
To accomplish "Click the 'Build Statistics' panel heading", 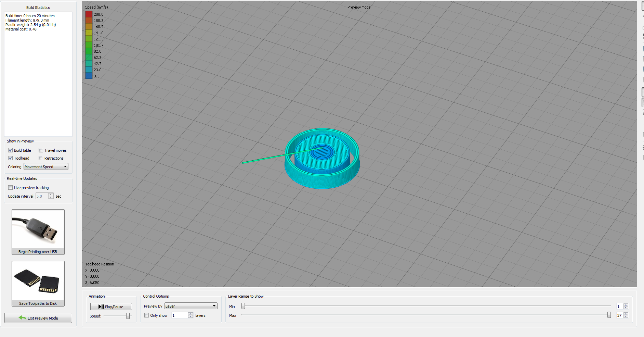I will pyautogui.click(x=38, y=8).
